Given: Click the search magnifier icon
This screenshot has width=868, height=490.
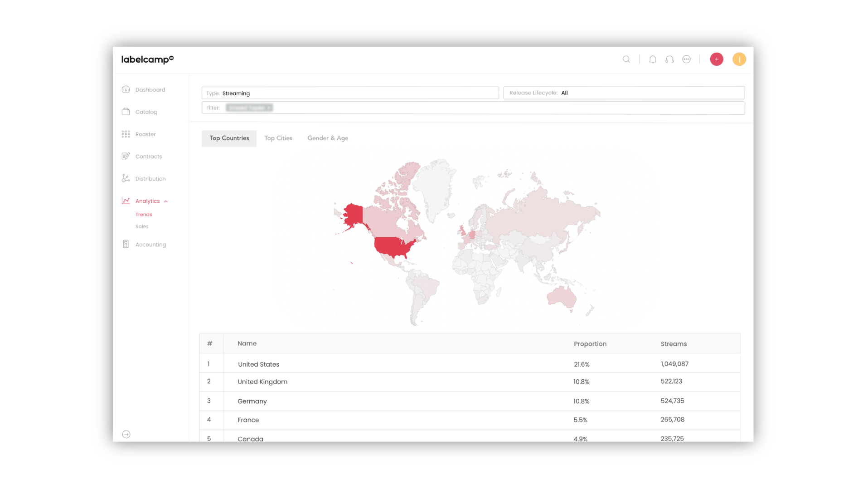Looking at the screenshot, I should 626,59.
